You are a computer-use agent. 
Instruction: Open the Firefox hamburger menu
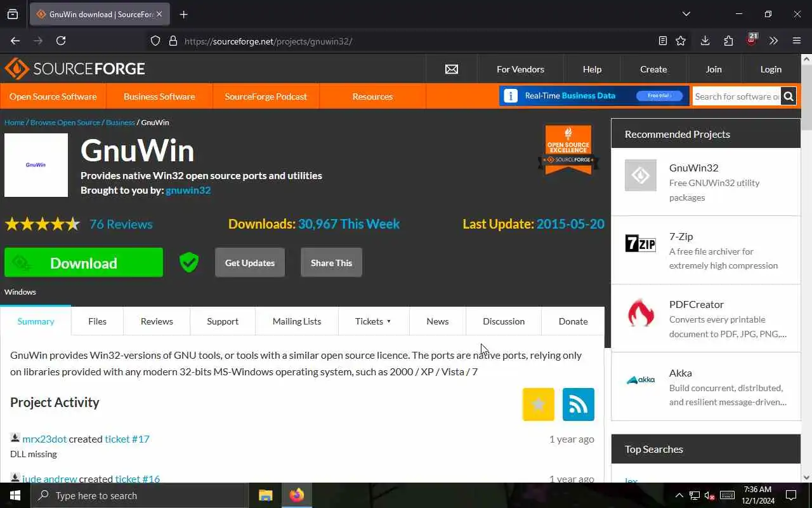[797, 41]
